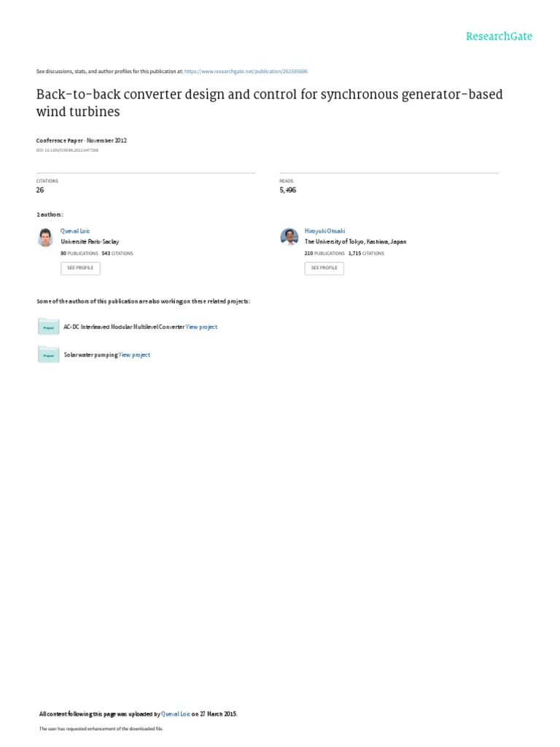The height and width of the screenshot is (747, 560).
Task: Click Hiroyuki Ohsaki's profile photo
Action: (x=289, y=237)
